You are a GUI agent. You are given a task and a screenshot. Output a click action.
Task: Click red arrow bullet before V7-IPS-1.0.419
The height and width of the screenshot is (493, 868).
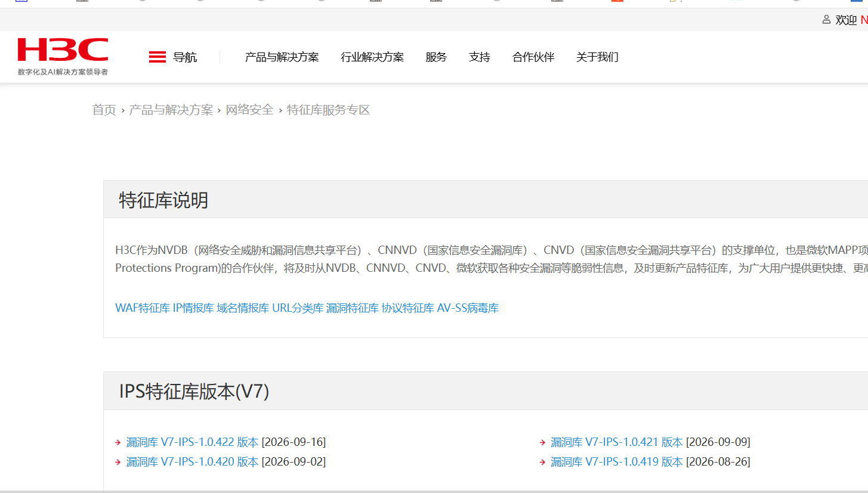(x=542, y=462)
